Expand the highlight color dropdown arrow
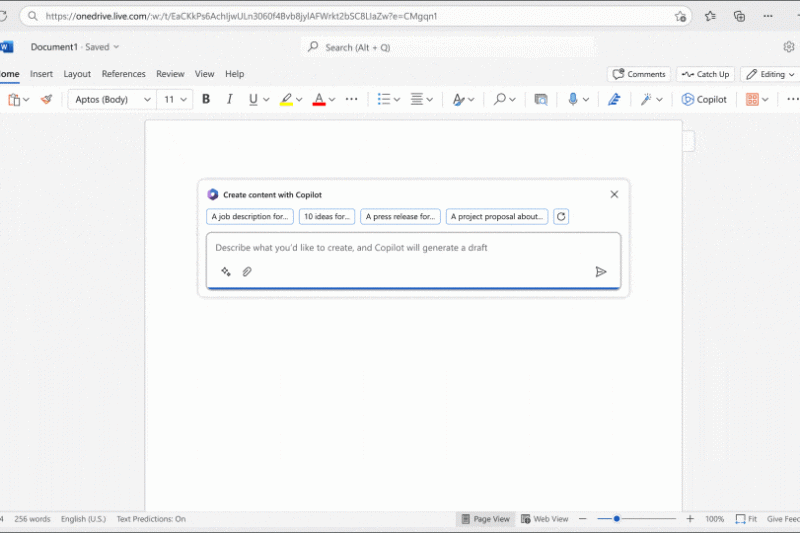Image resolution: width=800 pixels, height=533 pixels. 299,99
